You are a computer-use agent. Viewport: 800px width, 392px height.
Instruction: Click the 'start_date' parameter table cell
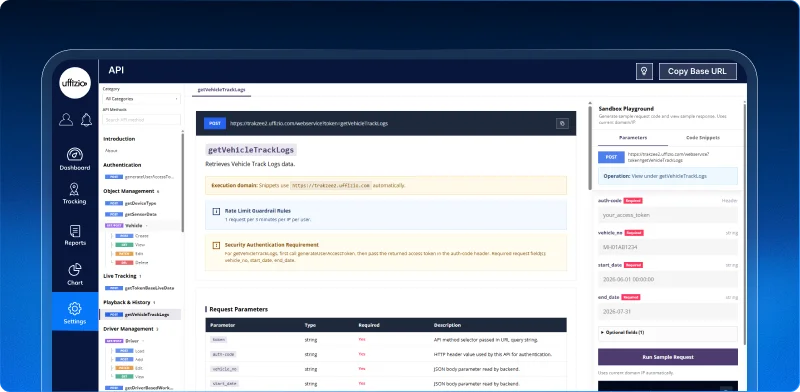point(224,383)
